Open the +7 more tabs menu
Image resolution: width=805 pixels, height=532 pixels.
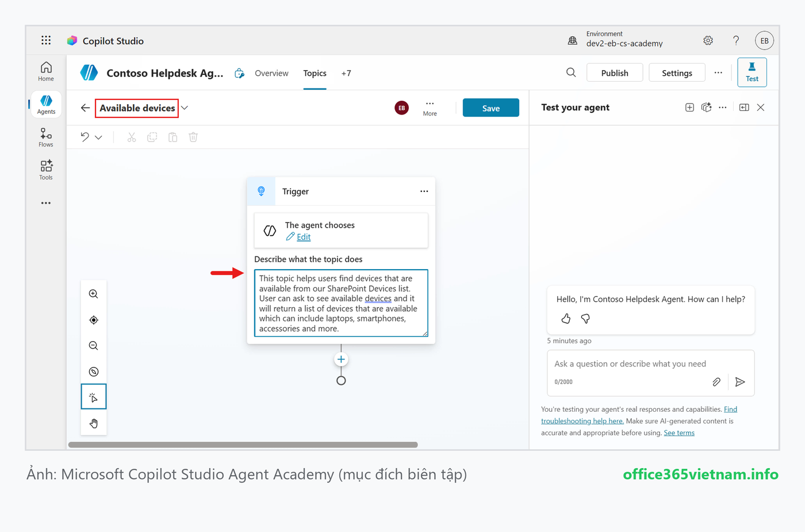point(346,73)
